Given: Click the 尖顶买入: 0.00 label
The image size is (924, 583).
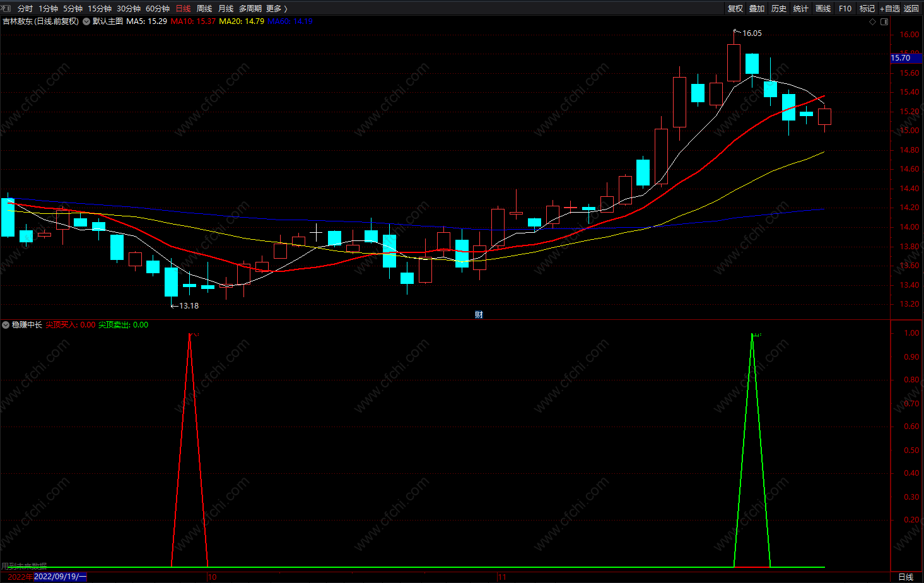Looking at the screenshot, I should tap(71, 325).
